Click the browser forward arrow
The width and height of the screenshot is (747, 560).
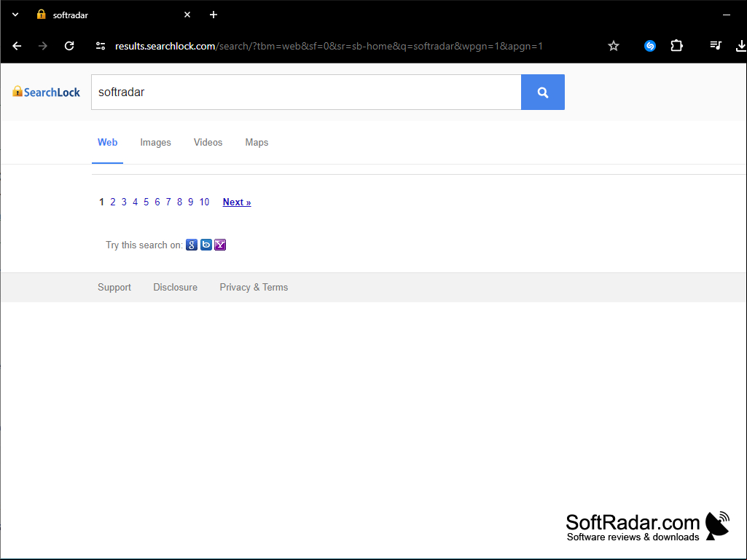(x=43, y=46)
